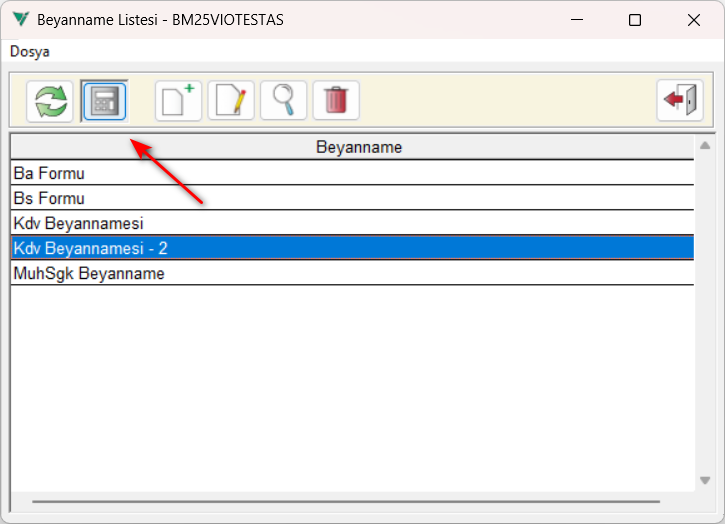Create new declaration with plus page icon
Viewport: 725px width, 524px height.
[x=178, y=100]
